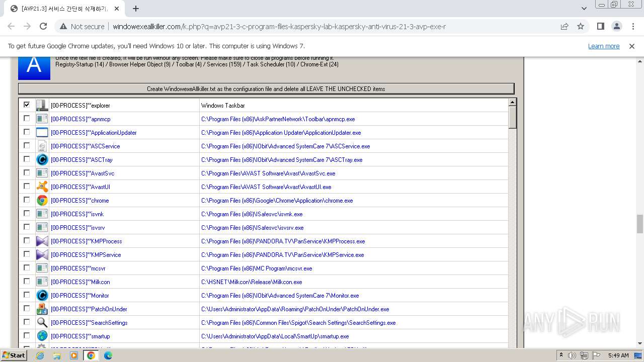Image resolution: width=644 pixels, height=362 pixels.
Task: Click the Monitor blue C icon
Action: click(x=42, y=296)
